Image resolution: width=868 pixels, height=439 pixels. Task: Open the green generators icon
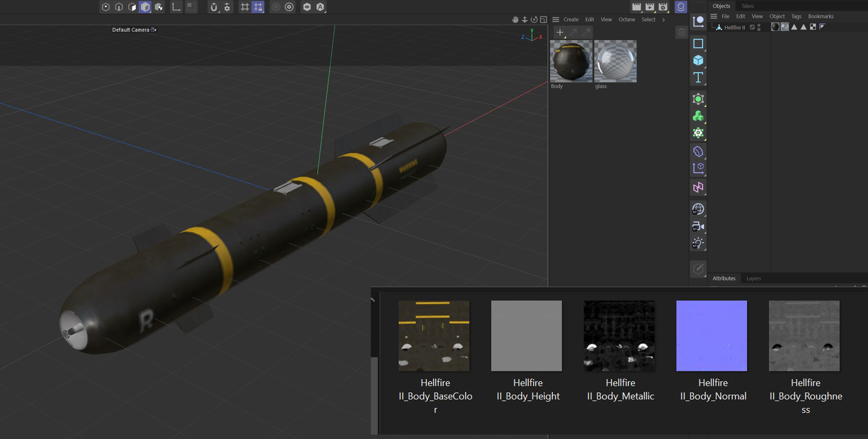[x=698, y=99]
